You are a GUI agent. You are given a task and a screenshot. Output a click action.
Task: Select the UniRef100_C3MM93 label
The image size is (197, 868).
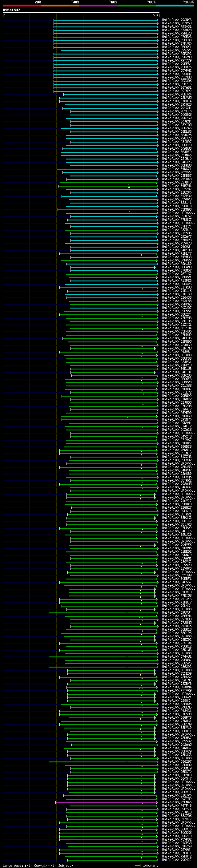177,210
